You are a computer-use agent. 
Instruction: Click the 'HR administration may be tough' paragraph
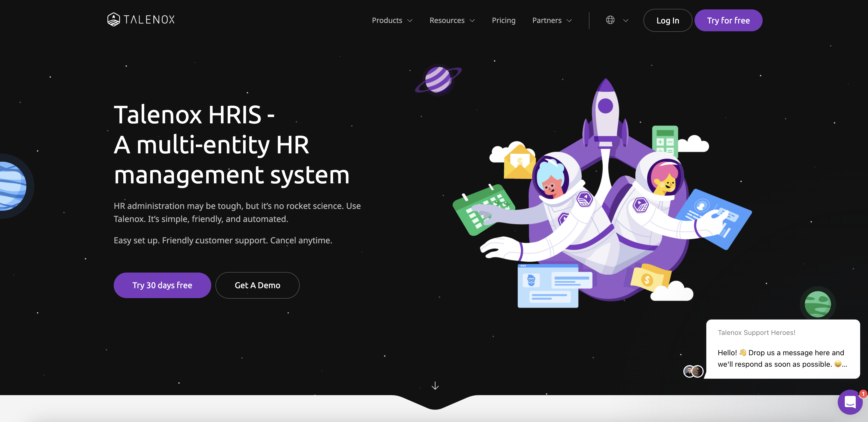(237, 212)
